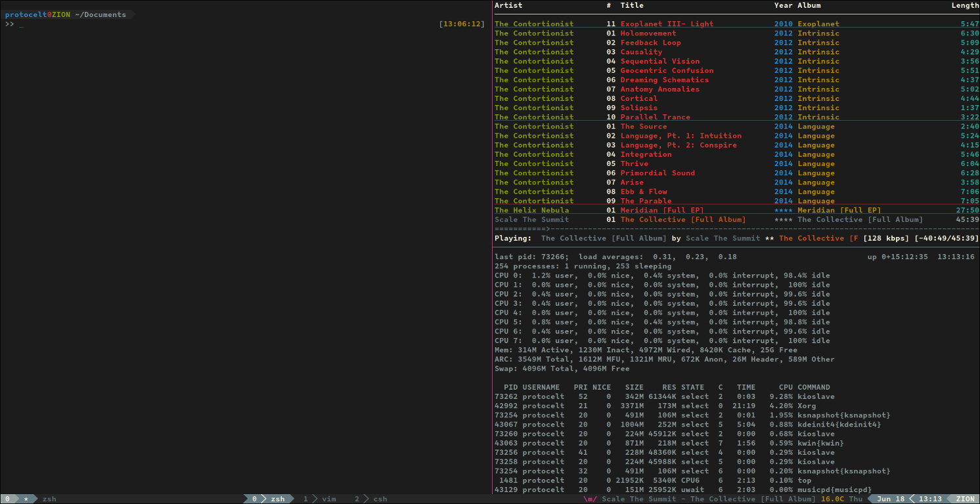Click the 13:13 clock segment

point(931,499)
